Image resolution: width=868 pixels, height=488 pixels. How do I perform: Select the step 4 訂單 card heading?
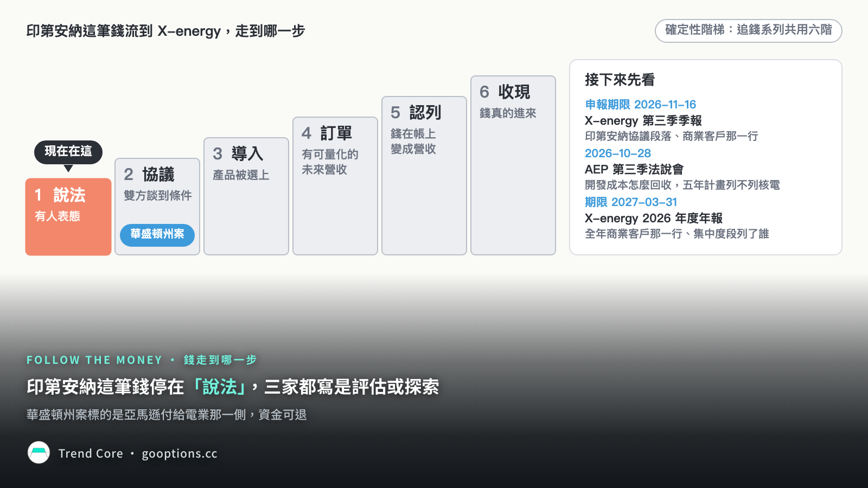pos(327,133)
